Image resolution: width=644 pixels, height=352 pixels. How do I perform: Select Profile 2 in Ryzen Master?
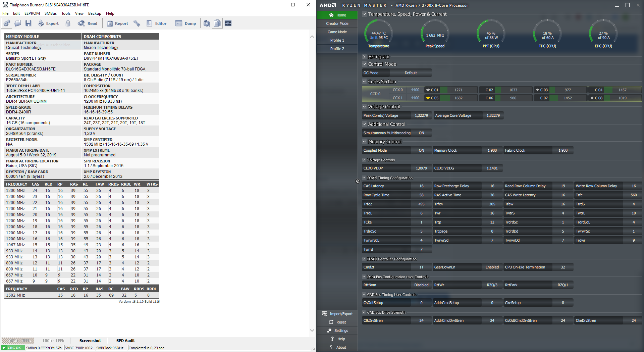(x=337, y=49)
